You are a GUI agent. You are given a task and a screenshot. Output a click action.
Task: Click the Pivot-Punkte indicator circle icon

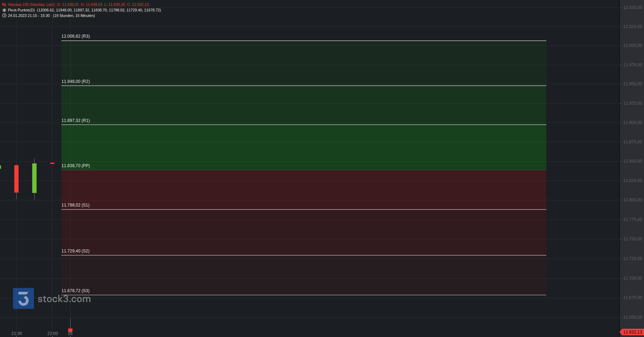coord(4,10)
